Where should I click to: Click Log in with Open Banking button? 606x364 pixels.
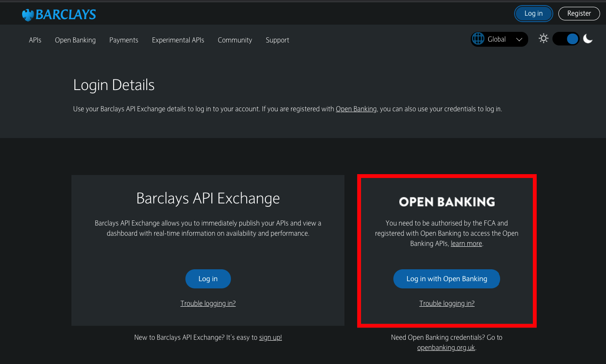point(447,279)
